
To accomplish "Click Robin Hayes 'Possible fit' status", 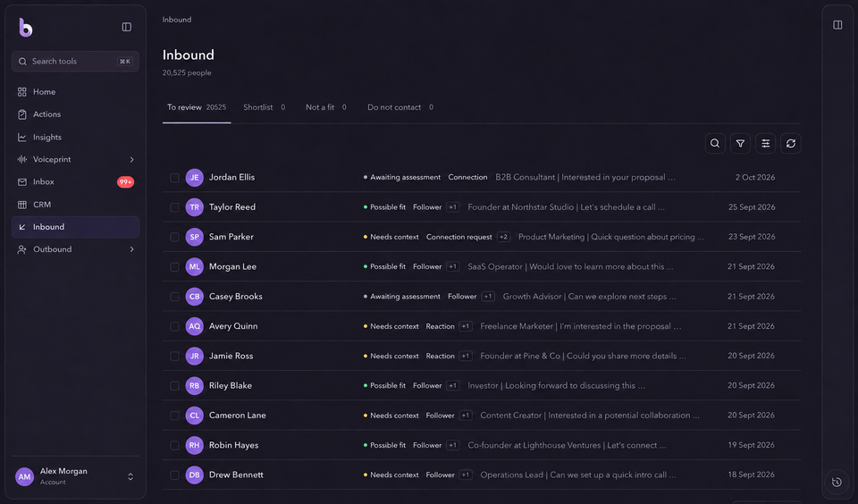I will (x=384, y=445).
